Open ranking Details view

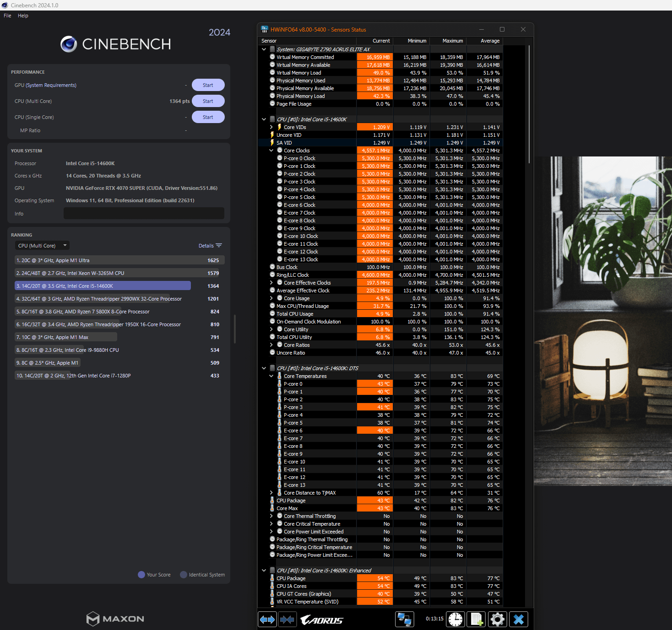206,246
